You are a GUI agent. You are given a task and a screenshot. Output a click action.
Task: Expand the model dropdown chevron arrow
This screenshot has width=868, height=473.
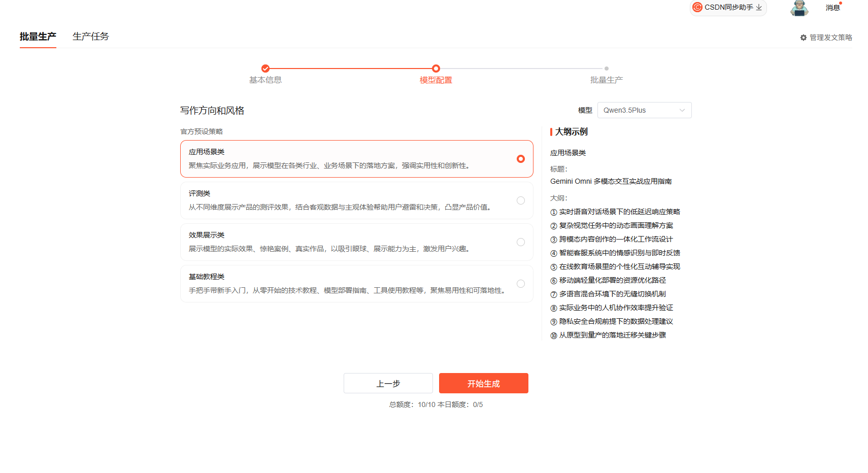pyautogui.click(x=682, y=110)
